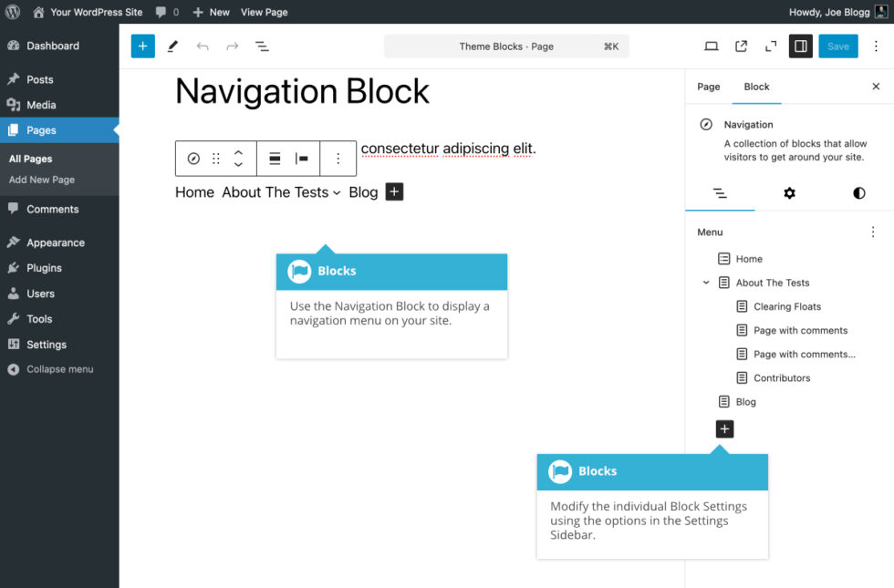
Task: Open the laptop preview device icon
Action: click(711, 46)
